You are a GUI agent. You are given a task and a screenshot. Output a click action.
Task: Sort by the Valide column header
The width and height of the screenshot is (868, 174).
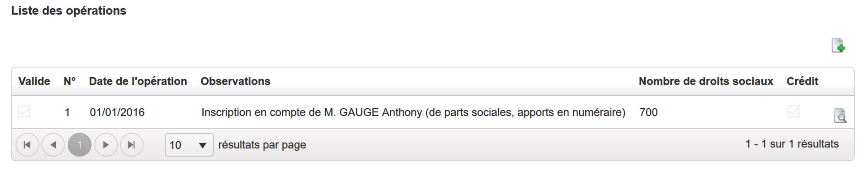point(34,81)
